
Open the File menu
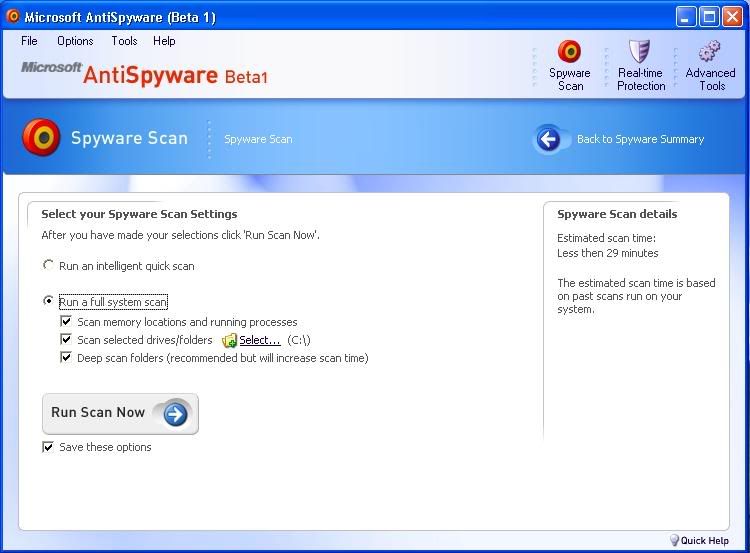(x=29, y=41)
